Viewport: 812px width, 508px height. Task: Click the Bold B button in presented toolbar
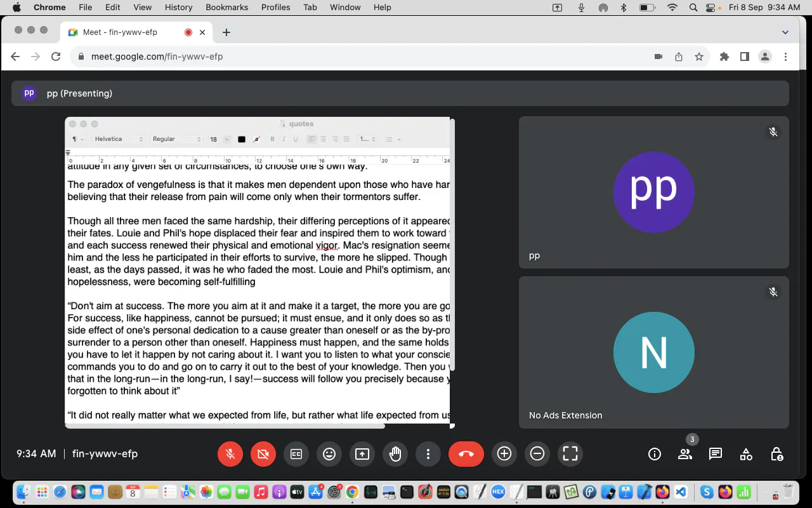pyautogui.click(x=273, y=139)
